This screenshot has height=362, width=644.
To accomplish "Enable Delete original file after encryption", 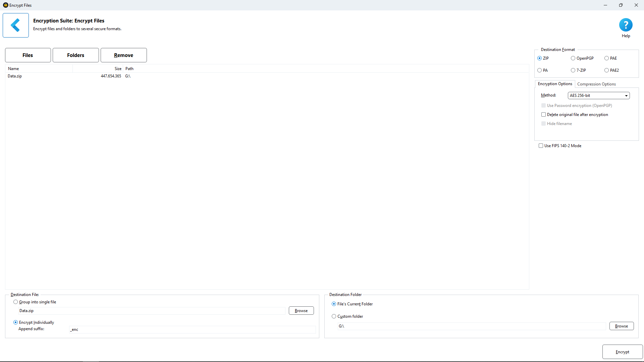I will tap(544, 114).
